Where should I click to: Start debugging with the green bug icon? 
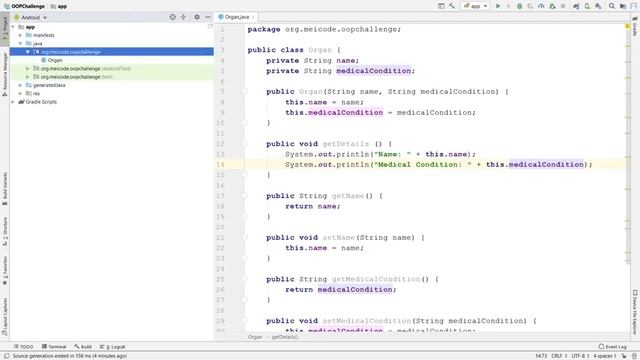click(x=519, y=6)
